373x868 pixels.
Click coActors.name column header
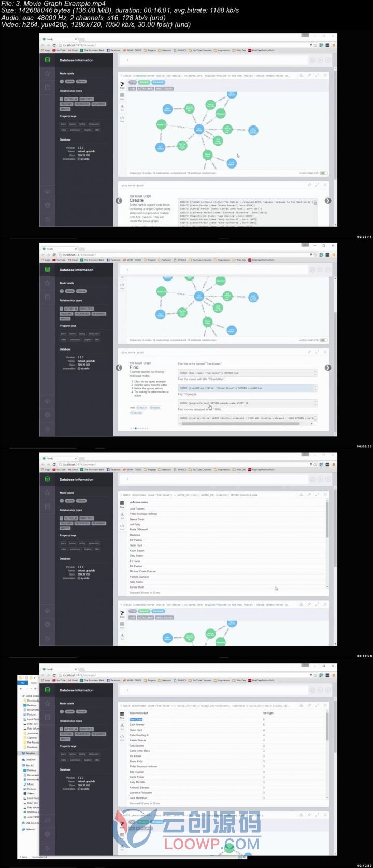[139, 502]
